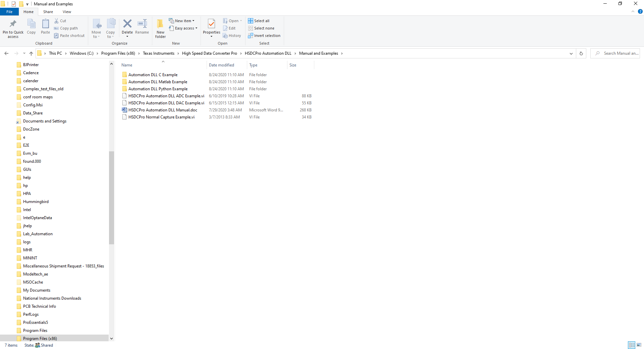Open the Help question mark icon
The image size is (644, 349).
[x=640, y=11]
